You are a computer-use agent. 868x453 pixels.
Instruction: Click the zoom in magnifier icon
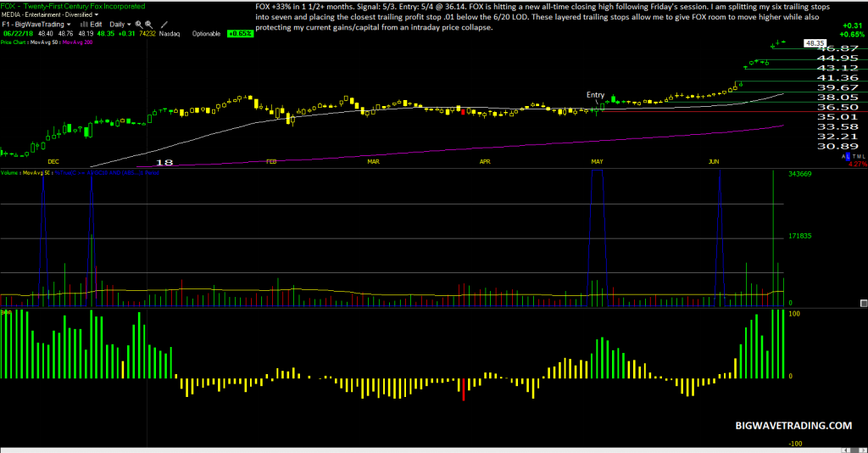click(x=139, y=25)
